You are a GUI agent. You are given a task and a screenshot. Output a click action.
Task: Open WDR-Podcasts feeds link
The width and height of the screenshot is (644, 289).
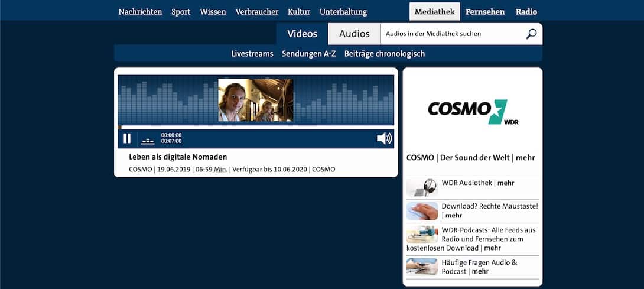coord(471,239)
